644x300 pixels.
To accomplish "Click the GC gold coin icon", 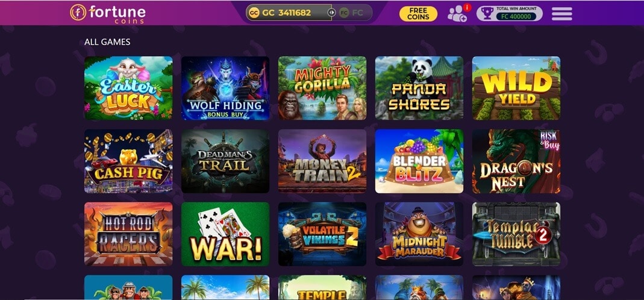I will tap(254, 13).
